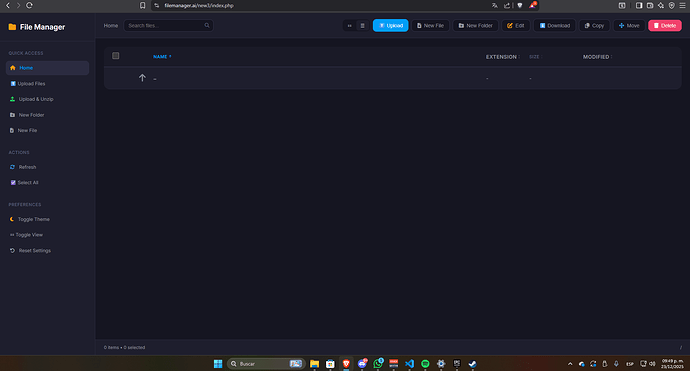Sort by Modified column header

(598, 57)
